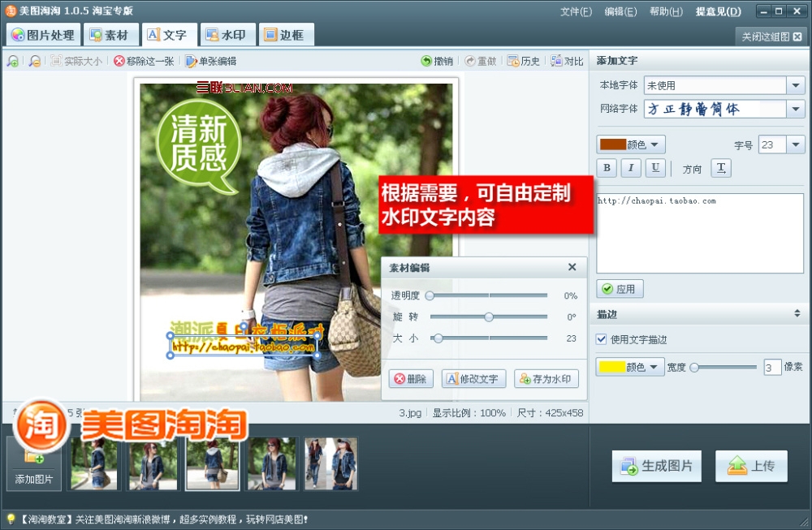Image resolution: width=812 pixels, height=530 pixels.
Task: Select 实际大小 actual size tool
Action: (x=76, y=61)
